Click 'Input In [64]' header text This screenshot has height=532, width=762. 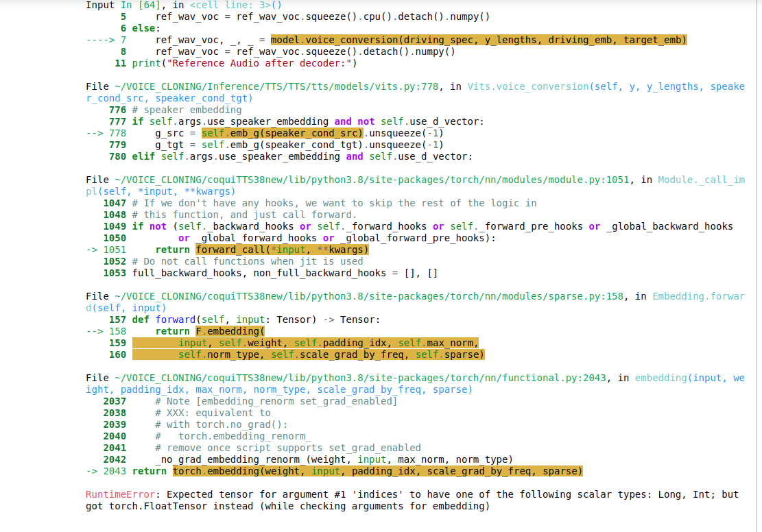126,5
